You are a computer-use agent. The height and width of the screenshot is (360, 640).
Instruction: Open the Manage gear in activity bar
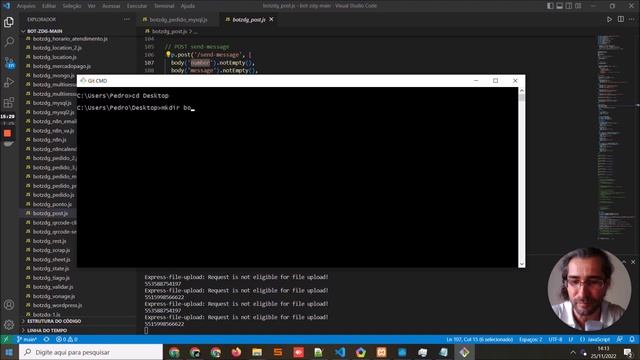pos(9,325)
